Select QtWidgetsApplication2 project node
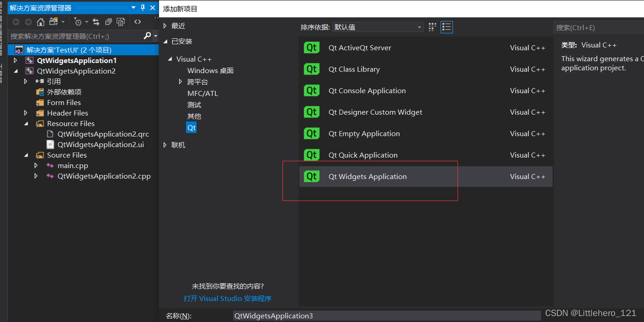 76,71
